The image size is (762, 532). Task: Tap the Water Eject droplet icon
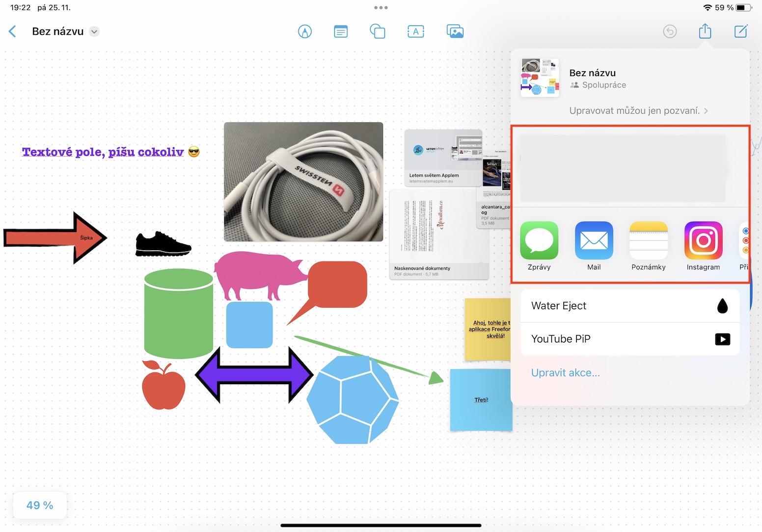722,306
